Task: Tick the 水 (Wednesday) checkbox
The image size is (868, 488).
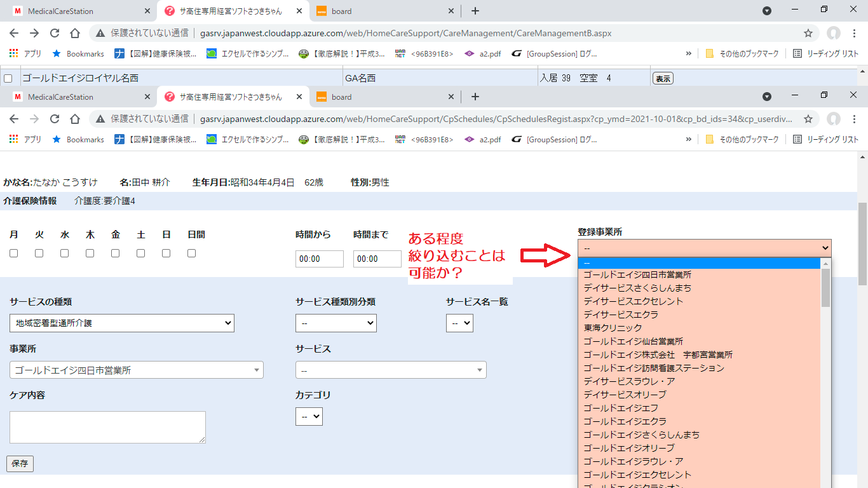Action: (x=65, y=254)
